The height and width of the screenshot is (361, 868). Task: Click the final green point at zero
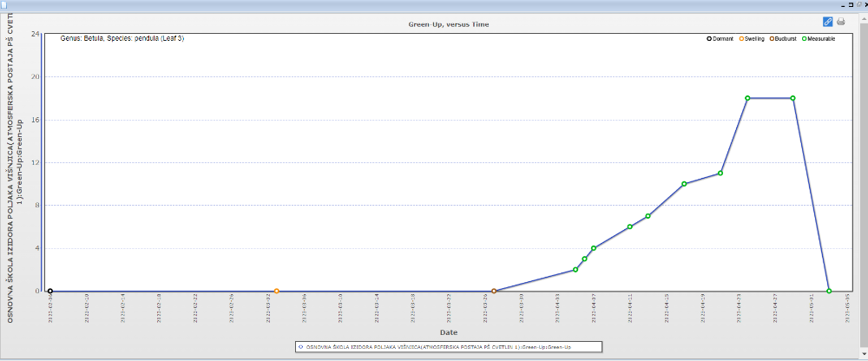829,291
